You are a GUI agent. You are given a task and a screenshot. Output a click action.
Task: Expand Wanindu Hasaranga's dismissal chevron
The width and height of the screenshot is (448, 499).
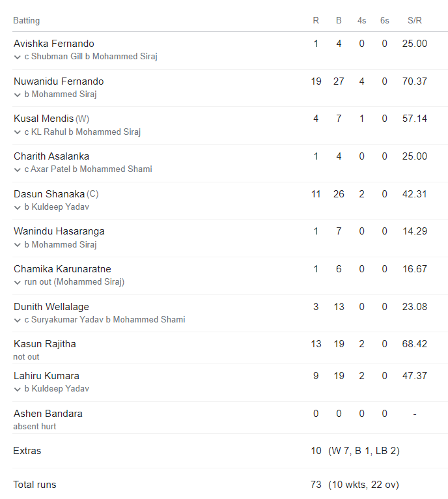[17, 245]
